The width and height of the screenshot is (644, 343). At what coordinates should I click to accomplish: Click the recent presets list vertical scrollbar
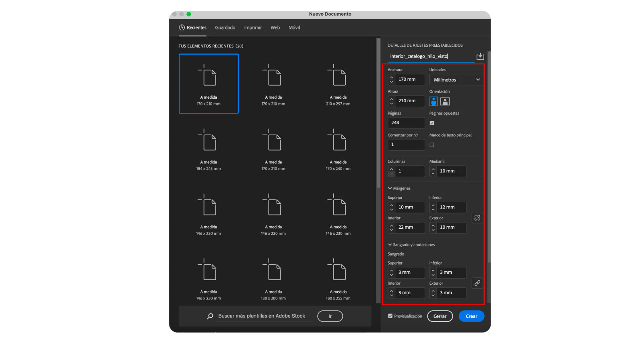378,113
